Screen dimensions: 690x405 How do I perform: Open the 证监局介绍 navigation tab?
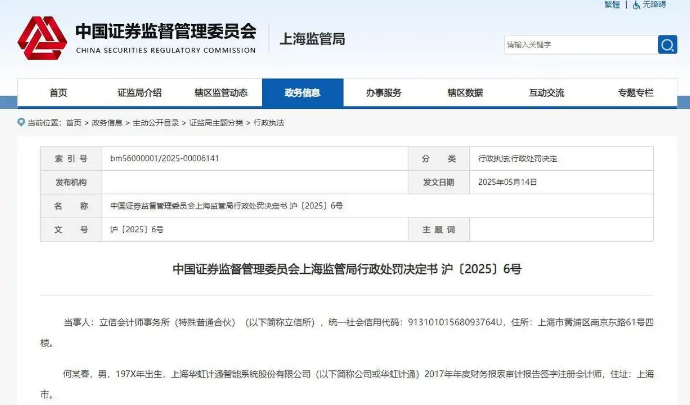139,92
